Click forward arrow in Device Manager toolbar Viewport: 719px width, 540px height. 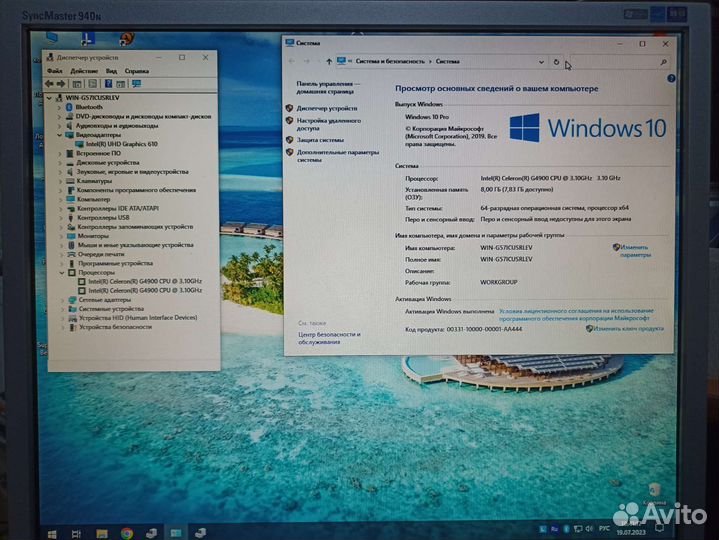(x=61, y=83)
